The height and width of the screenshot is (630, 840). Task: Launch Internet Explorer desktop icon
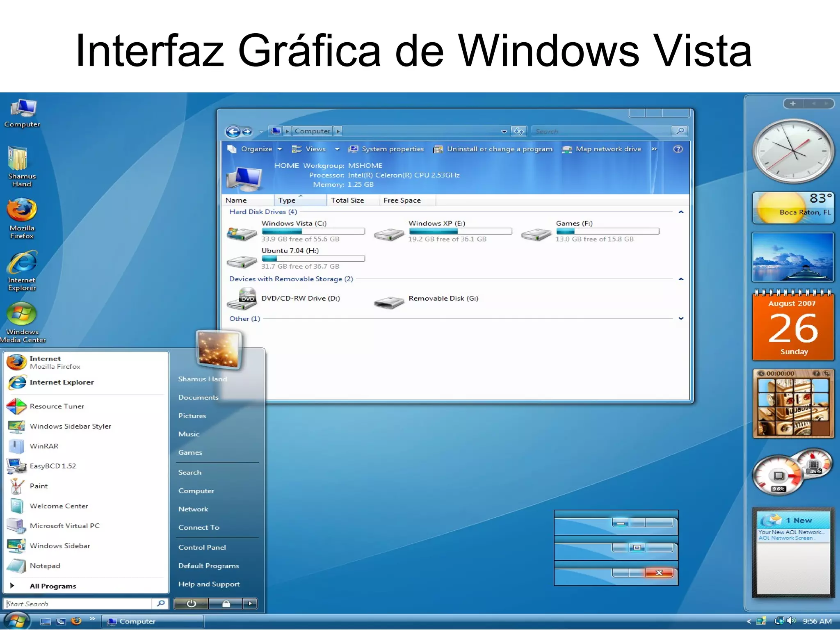tap(22, 271)
